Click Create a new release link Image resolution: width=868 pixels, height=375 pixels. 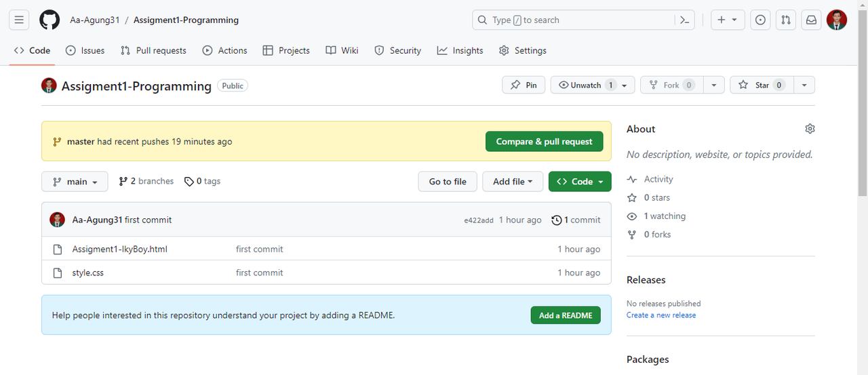tap(661, 315)
